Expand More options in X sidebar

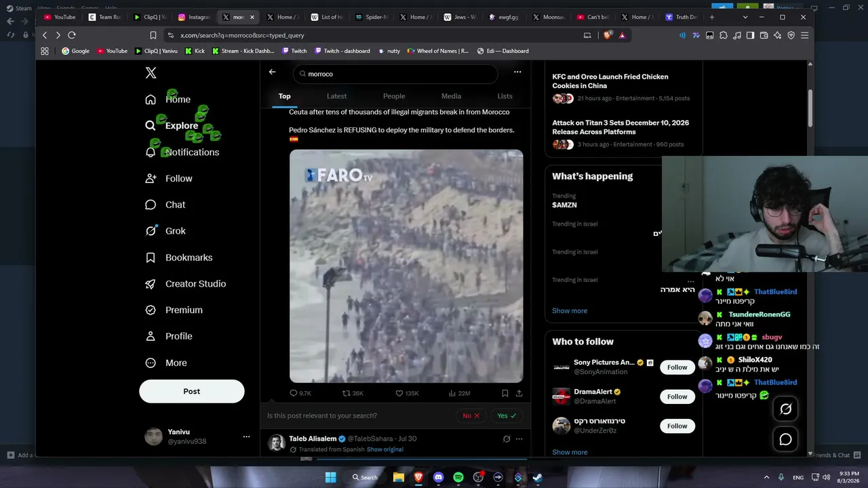pyautogui.click(x=166, y=363)
